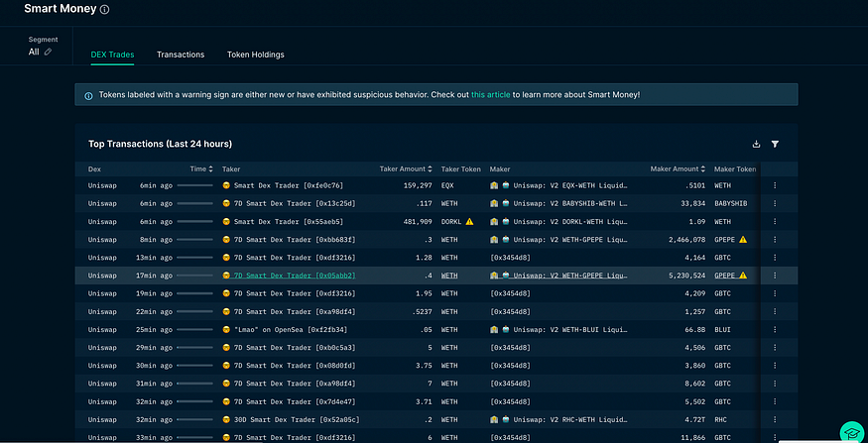The height and width of the screenshot is (443, 868).
Task: Open three-dot menu for the EQX row
Action: (775, 185)
